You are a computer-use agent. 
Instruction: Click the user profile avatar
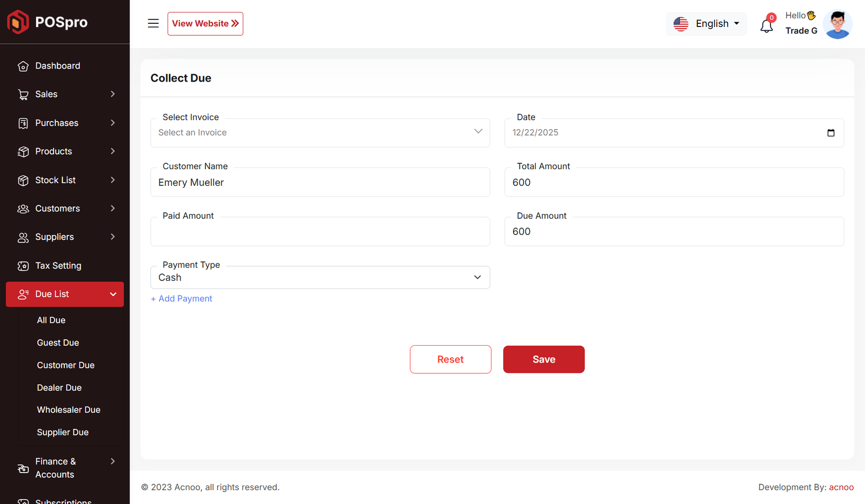click(x=837, y=24)
